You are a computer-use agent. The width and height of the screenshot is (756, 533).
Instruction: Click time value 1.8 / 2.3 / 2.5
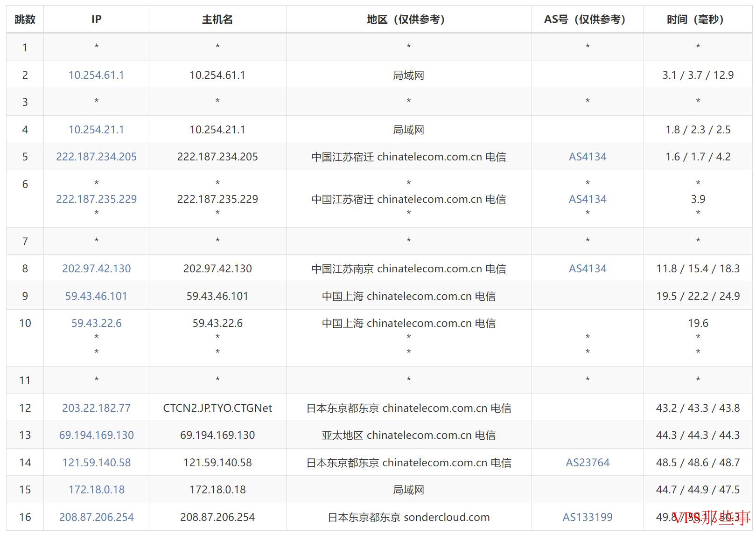pos(698,130)
